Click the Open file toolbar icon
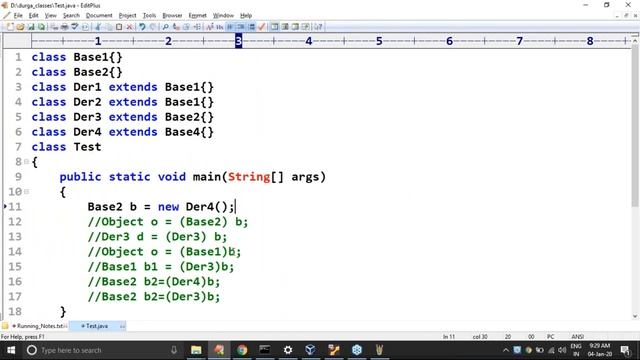Viewport: 640px width, 360px height. coord(20,27)
